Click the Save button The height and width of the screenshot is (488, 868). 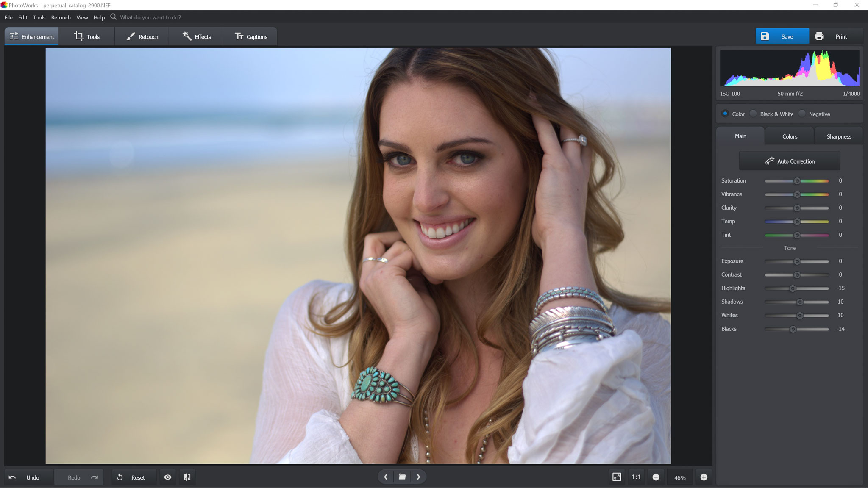(782, 36)
